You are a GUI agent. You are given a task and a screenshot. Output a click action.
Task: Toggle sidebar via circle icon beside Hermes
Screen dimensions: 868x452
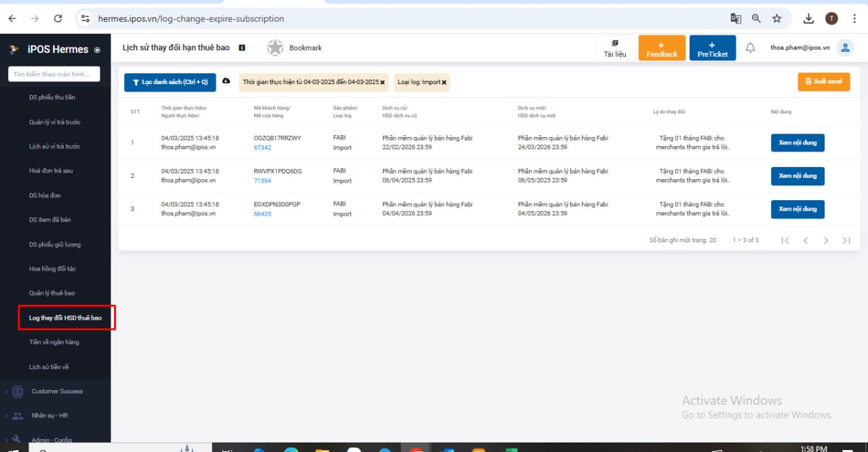click(x=97, y=50)
